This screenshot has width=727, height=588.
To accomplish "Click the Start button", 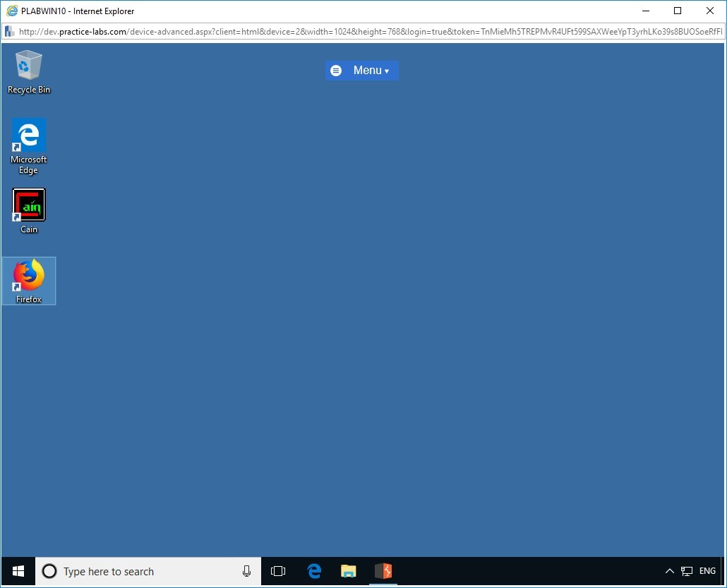I will [17, 571].
